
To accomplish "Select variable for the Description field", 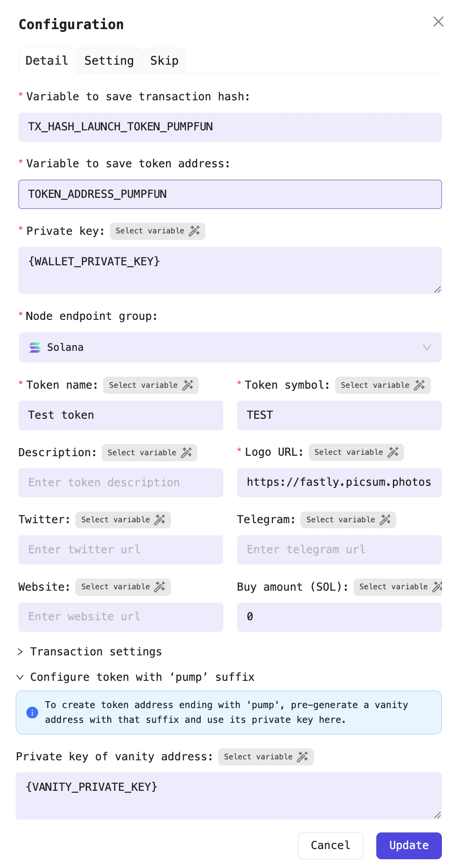I will pos(149,452).
